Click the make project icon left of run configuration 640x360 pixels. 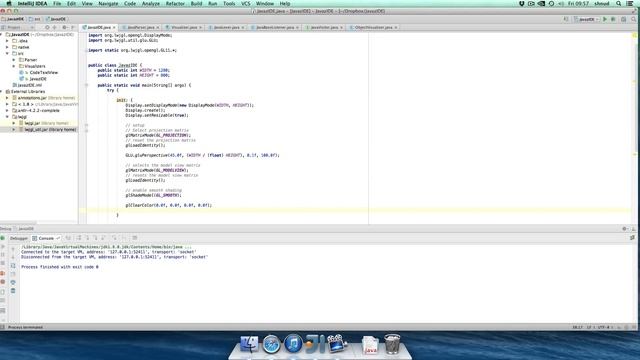click(x=566, y=19)
